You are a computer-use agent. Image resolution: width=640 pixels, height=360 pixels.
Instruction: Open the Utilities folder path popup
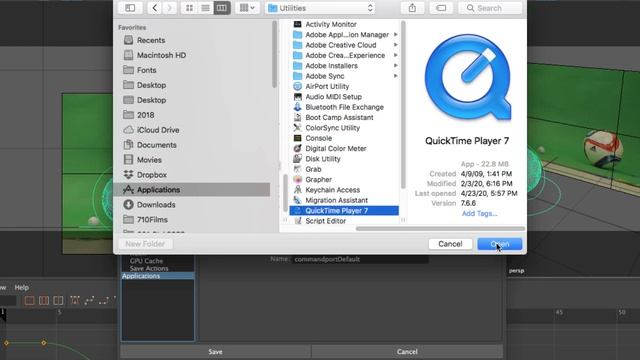click(320, 8)
